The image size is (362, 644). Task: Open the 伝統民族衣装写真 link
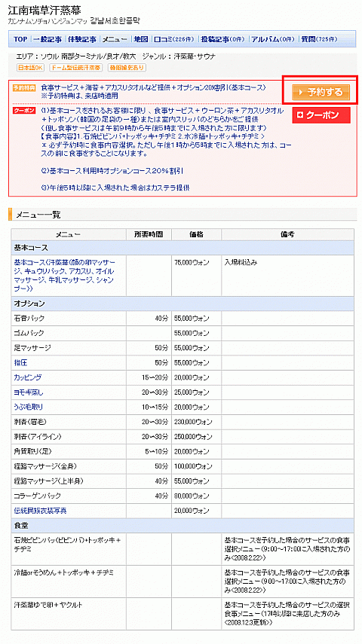click(40, 511)
